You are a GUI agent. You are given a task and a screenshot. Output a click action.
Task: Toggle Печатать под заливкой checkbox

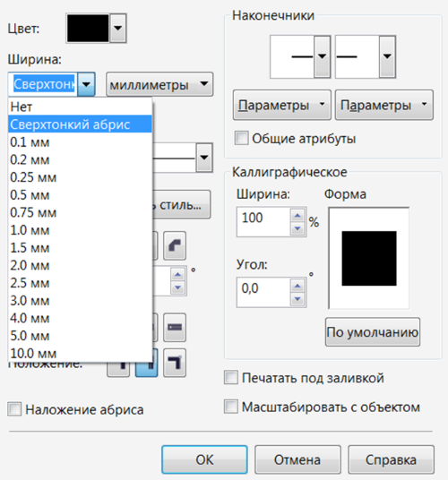pyautogui.click(x=231, y=377)
